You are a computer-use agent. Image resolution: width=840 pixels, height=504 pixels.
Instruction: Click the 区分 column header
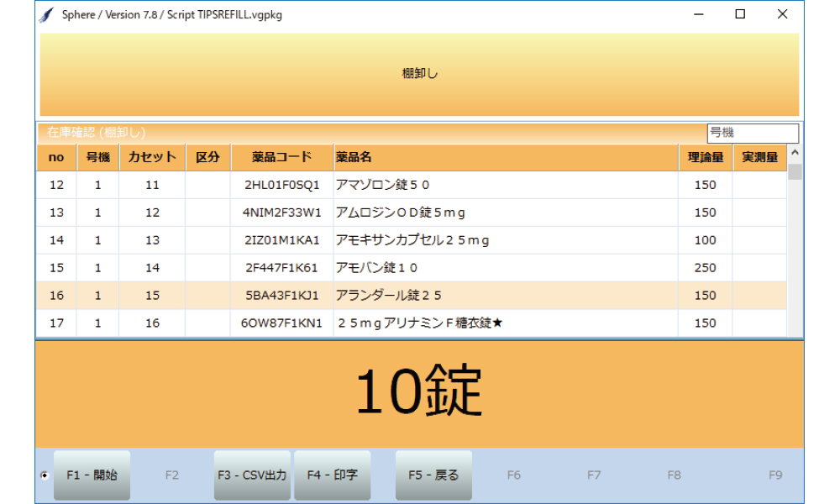(x=207, y=157)
